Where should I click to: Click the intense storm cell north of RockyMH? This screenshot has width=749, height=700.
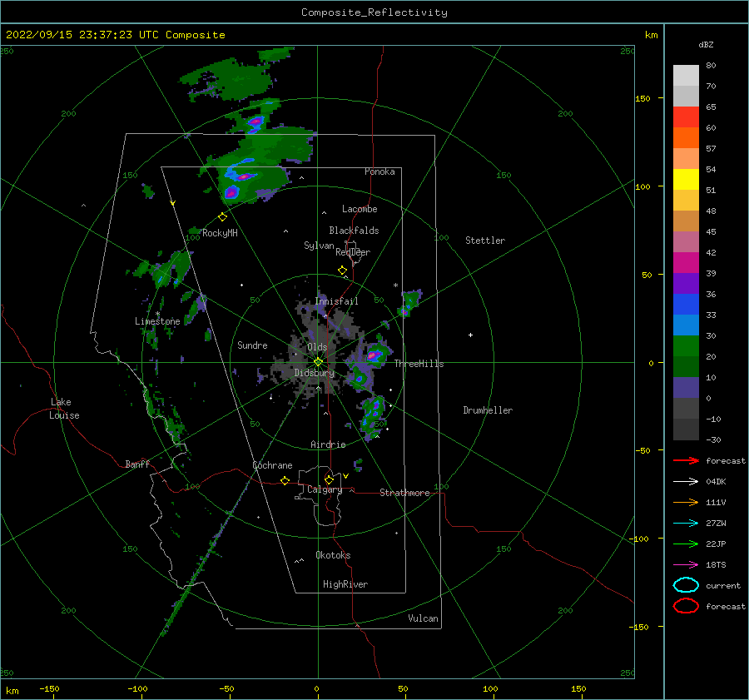click(231, 192)
